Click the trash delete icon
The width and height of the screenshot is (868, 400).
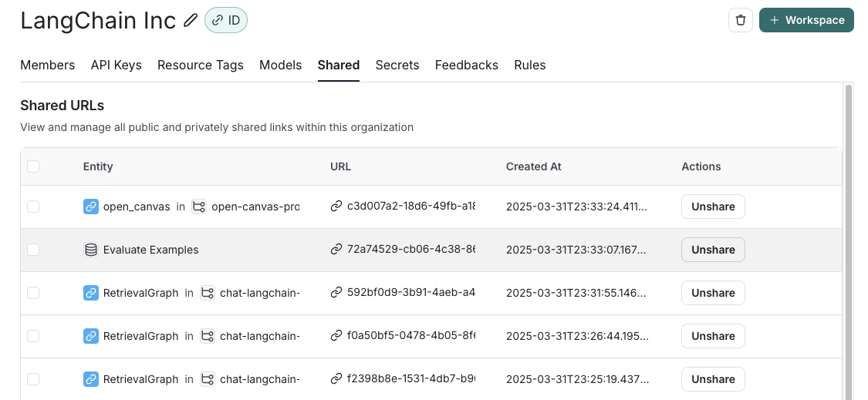[x=740, y=21]
